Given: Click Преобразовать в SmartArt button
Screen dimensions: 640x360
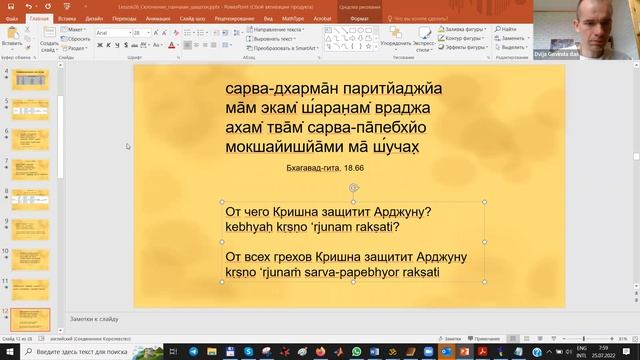Looking at the screenshot, I should point(283,48).
